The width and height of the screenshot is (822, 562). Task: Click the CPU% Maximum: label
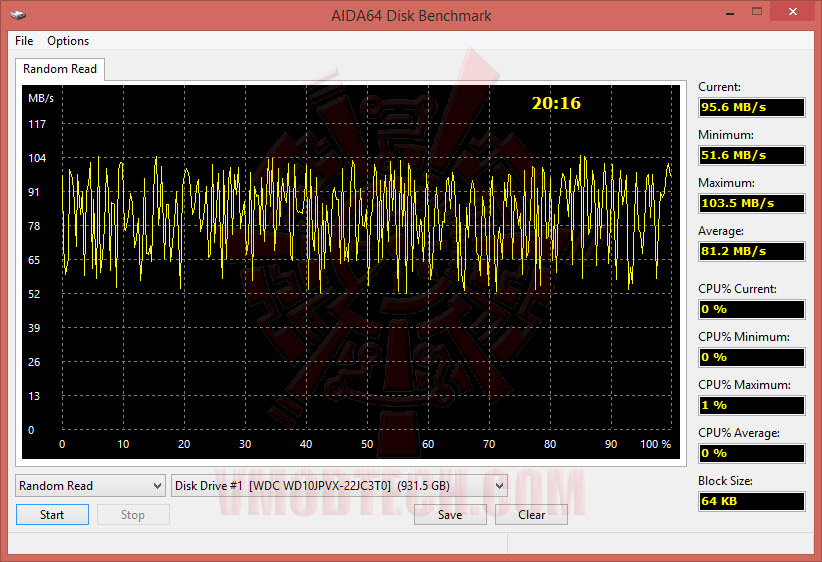point(744,385)
